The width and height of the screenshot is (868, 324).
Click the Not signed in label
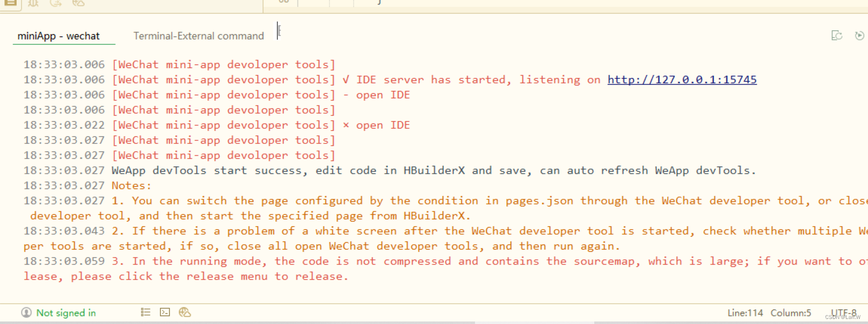coord(66,313)
